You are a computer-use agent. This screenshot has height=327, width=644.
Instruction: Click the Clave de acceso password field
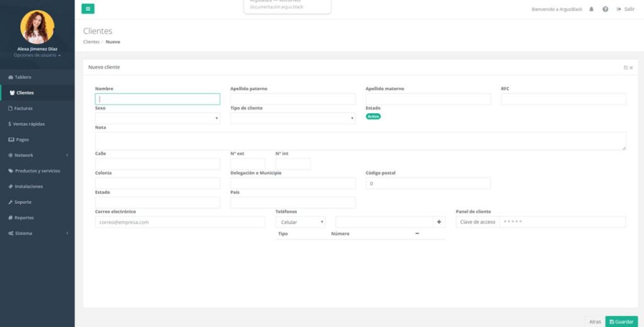tap(563, 222)
